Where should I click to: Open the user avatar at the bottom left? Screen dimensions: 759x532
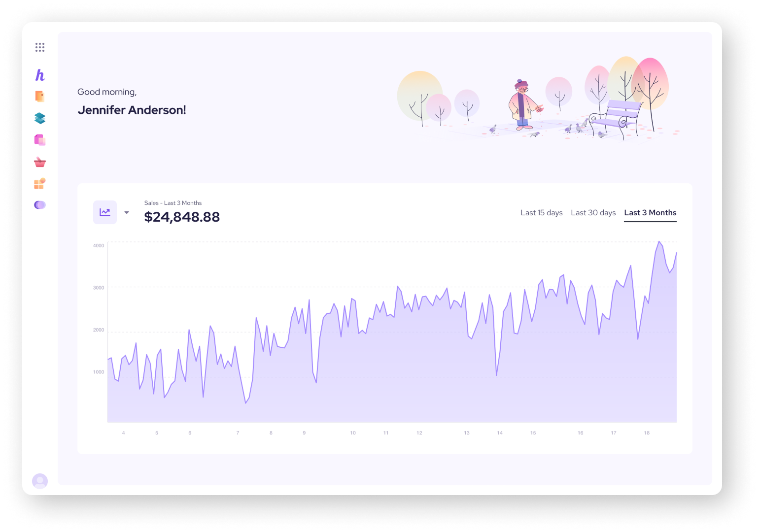39,481
